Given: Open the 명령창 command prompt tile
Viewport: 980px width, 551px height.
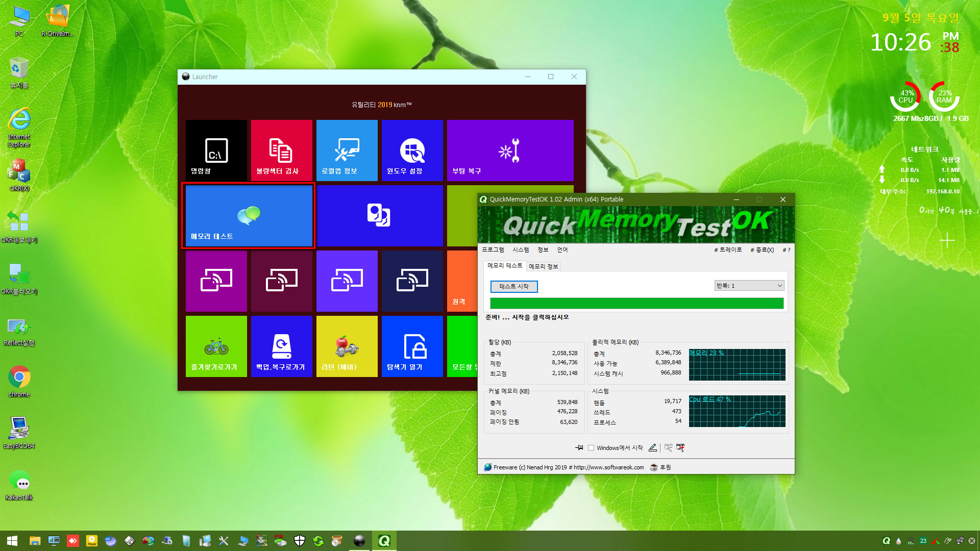Looking at the screenshot, I should [x=216, y=150].
